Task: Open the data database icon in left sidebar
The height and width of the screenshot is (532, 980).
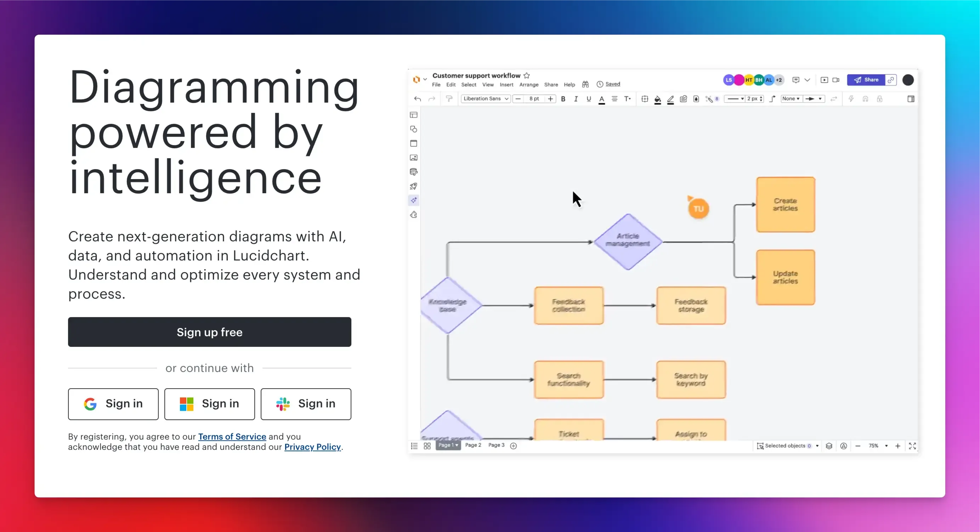Action: [414, 172]
